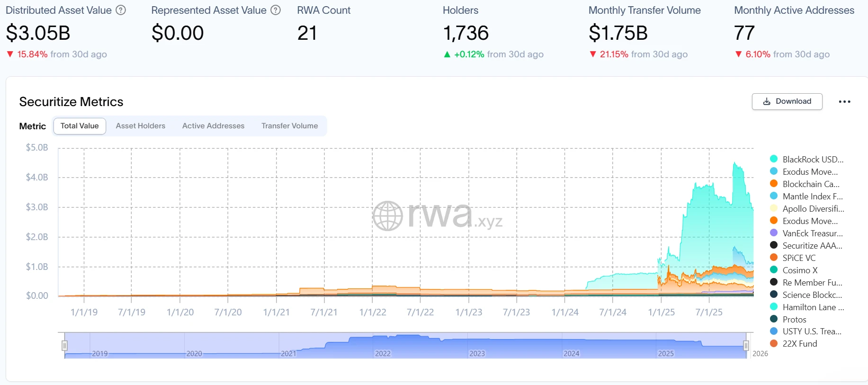Click the SPiCE VC orange legend dot

(774, 258)
